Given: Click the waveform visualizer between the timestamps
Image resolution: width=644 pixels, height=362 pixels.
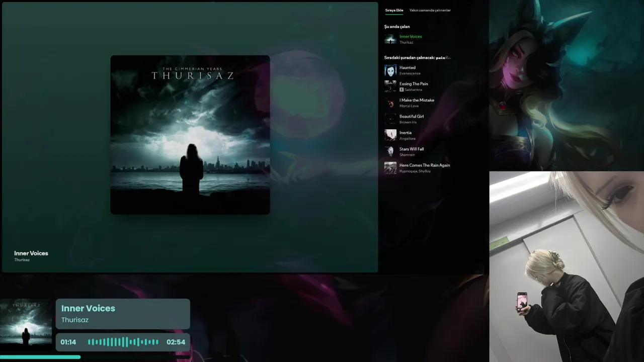Looking at the screenshot, I should pos(123,342).
